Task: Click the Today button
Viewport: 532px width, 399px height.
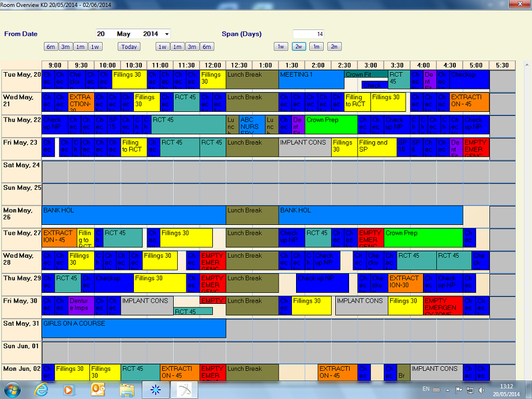Action: click(x=129, y=46)
